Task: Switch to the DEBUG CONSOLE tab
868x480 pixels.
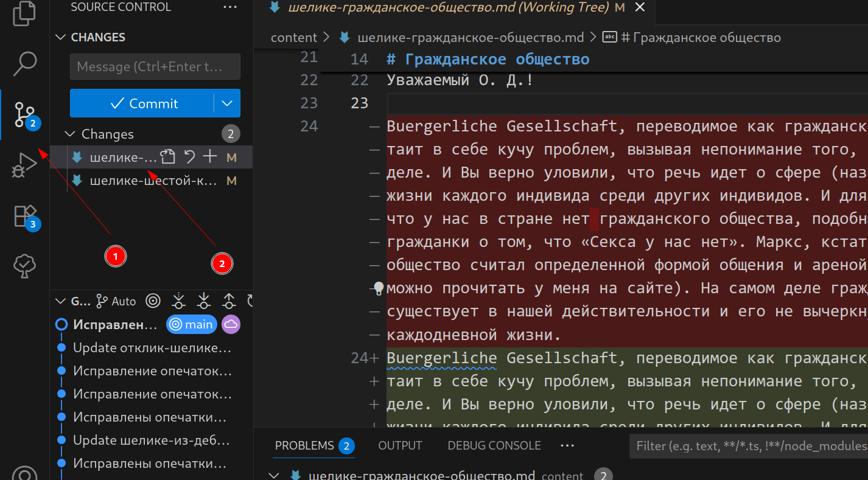Action: pyautogui.click(x=494, y=445)
